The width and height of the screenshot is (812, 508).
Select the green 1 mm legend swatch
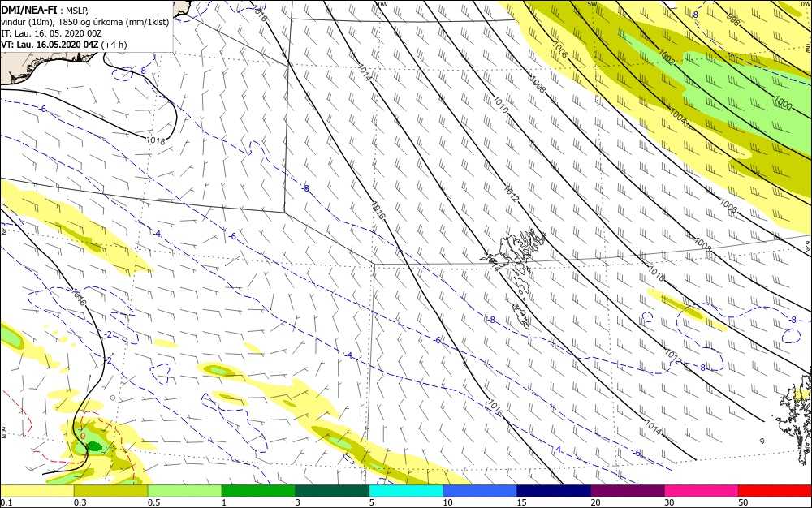(x=258, y=491)
